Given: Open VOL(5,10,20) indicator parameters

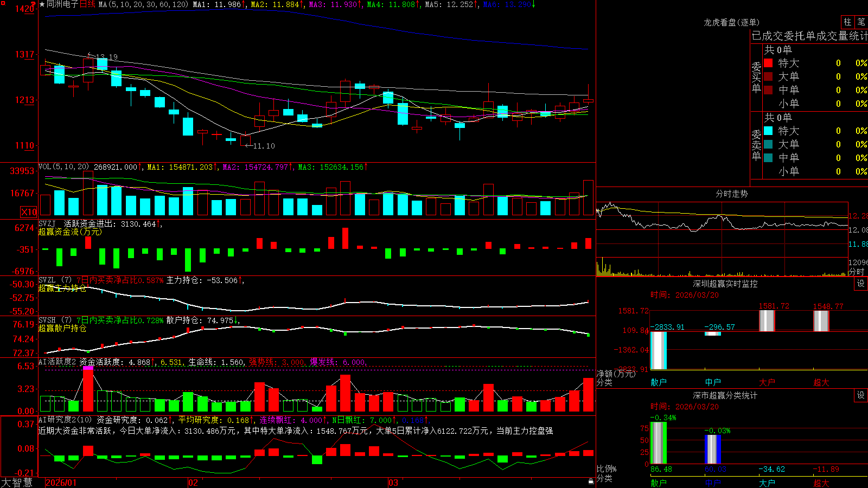Looking at the screenshot, I should (63, 167).
